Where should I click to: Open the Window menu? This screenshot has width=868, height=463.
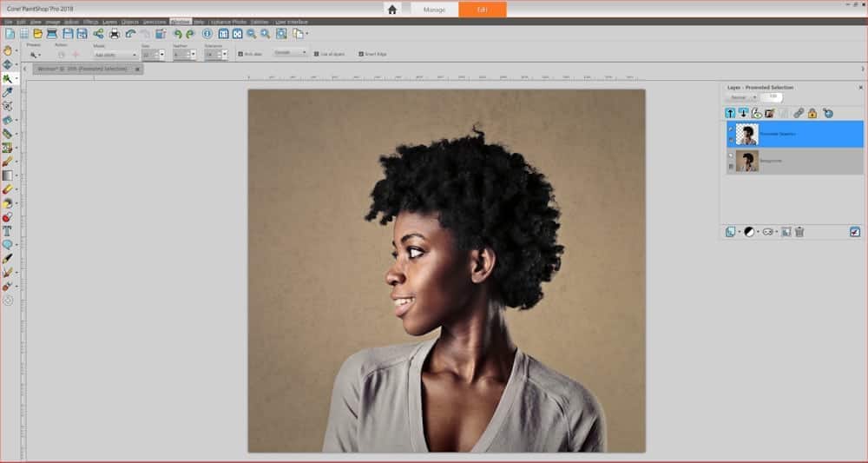coord(181,20)
